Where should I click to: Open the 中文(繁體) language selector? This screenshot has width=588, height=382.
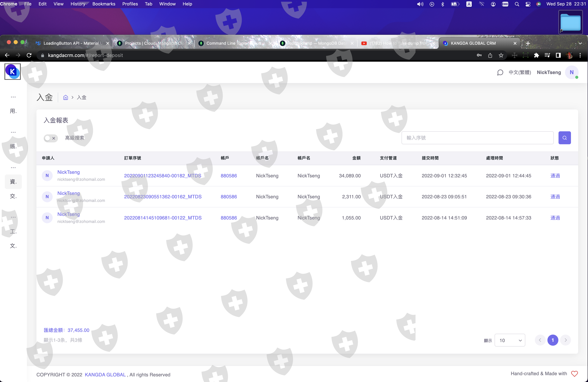coord(519,72)
